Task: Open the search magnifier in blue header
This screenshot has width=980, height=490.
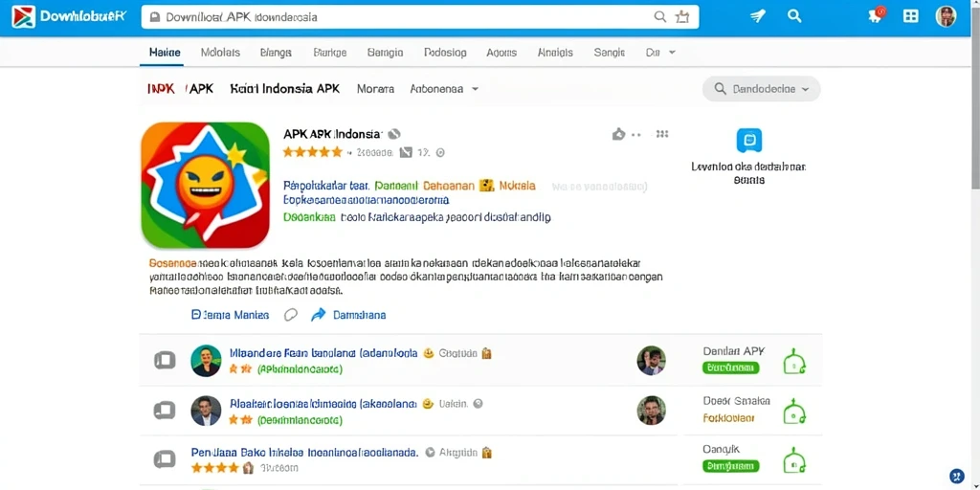Action: point(794,16)
